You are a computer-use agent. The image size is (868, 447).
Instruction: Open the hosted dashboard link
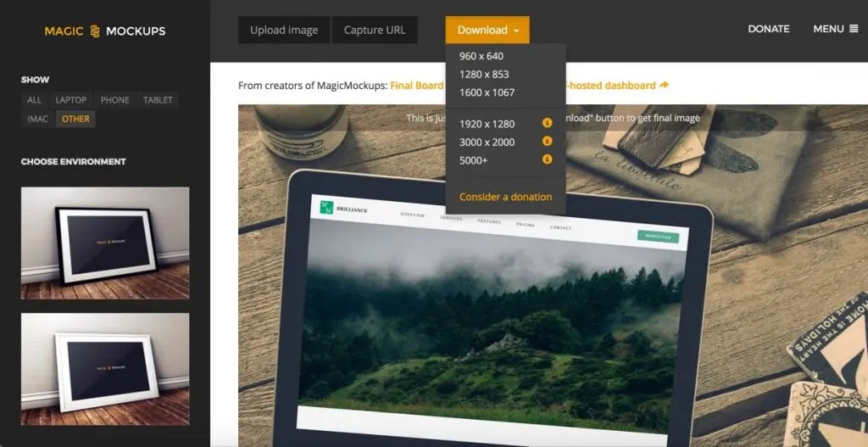pyautogui.click(x=610, y=86)
